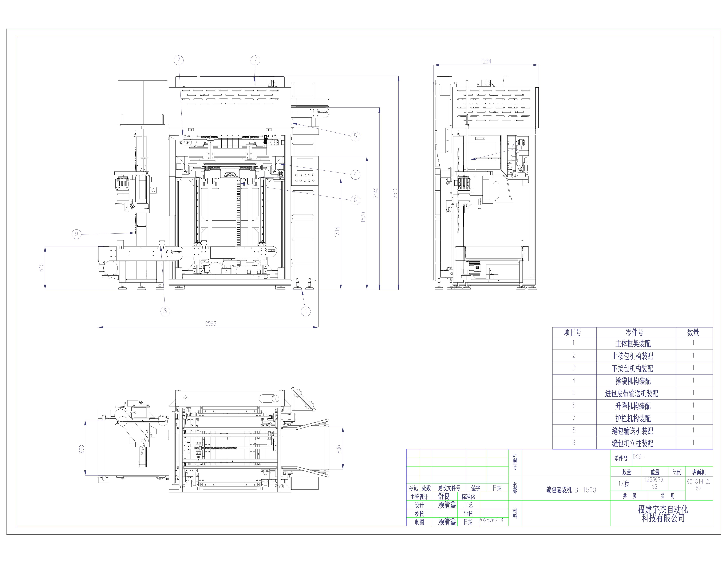Viewport: 728px width, 563px height.
Task: Select the DCS- part number value
Action: coord(639,457)
